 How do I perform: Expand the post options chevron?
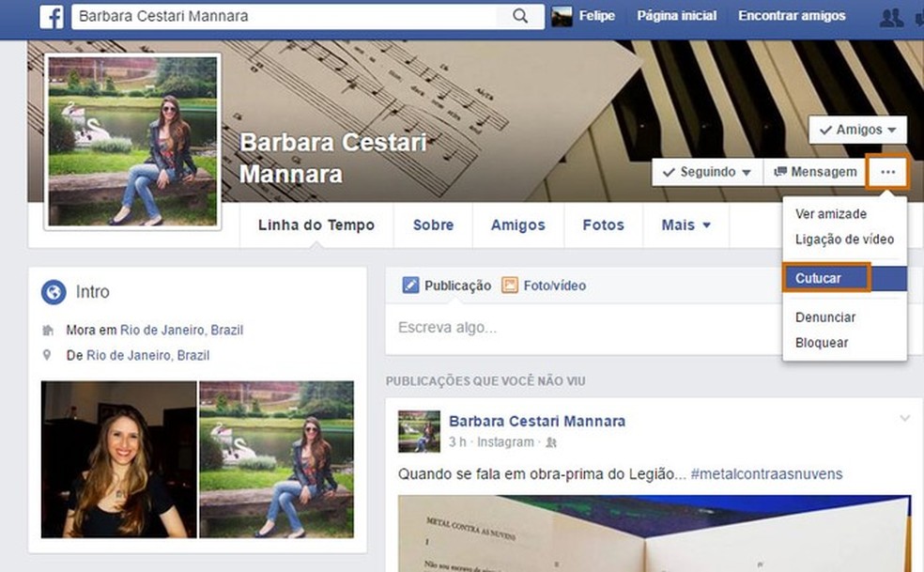[904, 419]
